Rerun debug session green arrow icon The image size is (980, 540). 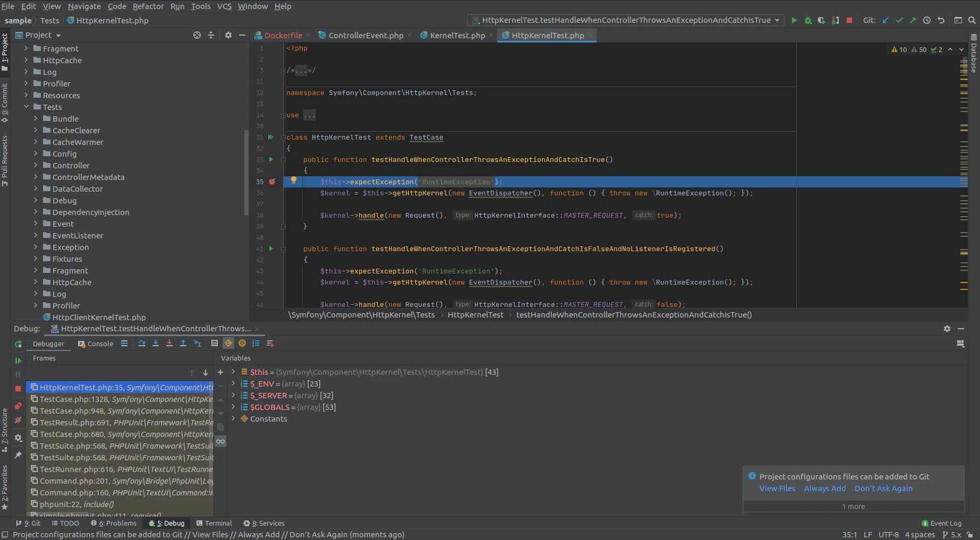click(x=18, y=344)
